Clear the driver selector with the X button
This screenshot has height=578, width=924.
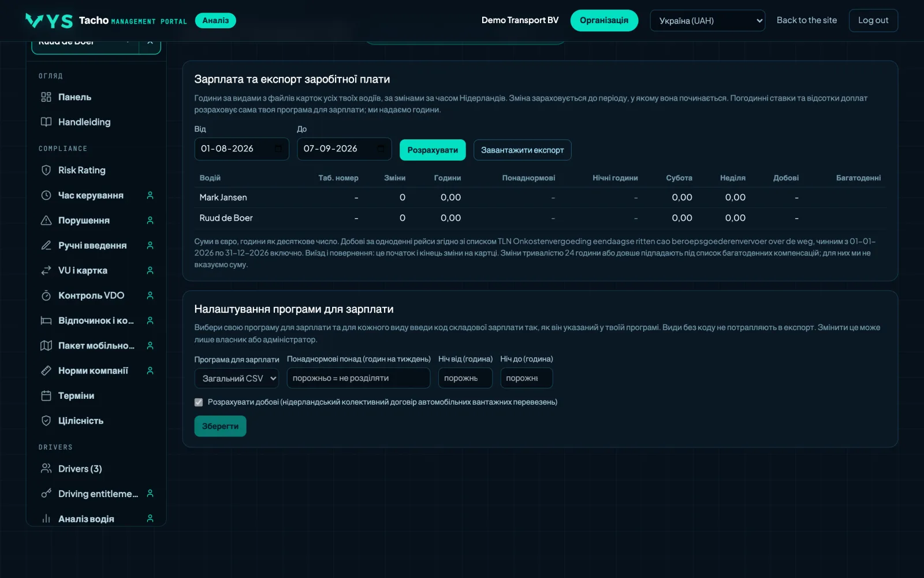150,43
